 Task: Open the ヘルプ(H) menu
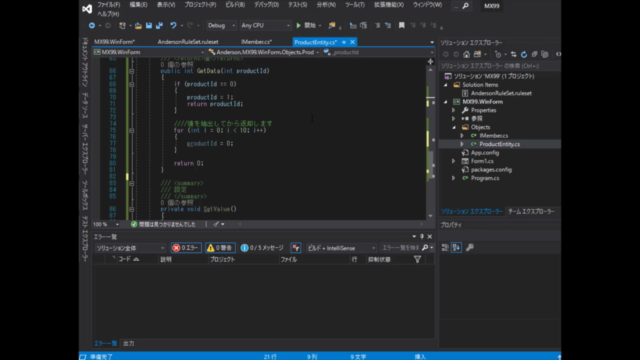(108, 14)
